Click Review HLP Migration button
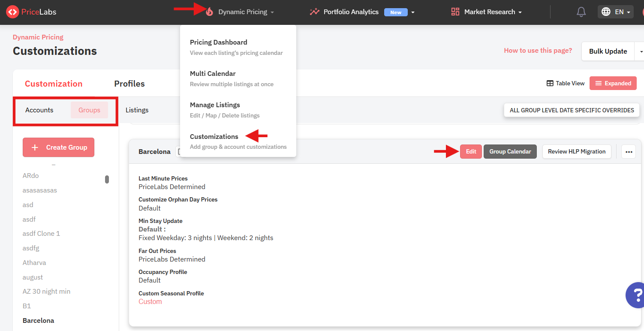This screenshot has width=644, height=331. click(577, 152)
